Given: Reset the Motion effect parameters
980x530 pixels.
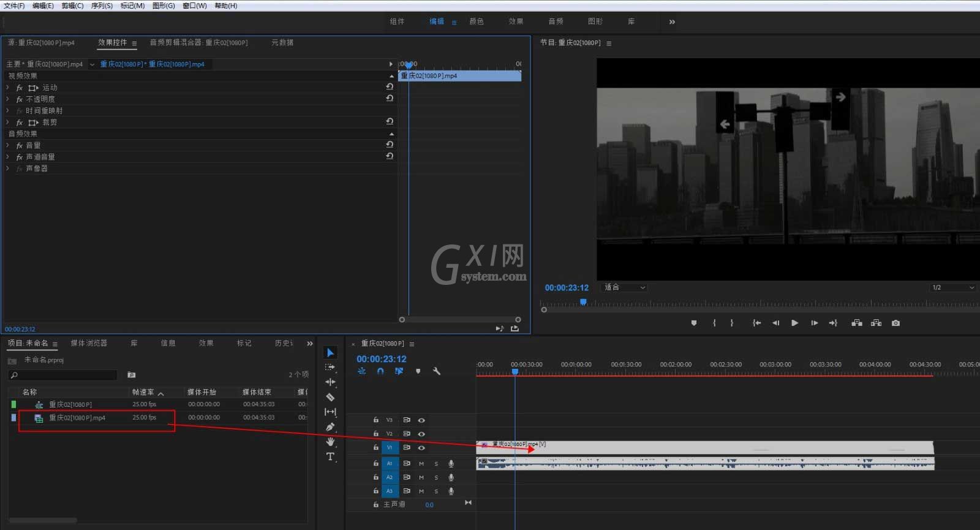Looking at the screenshot, I should click(390, 86).
